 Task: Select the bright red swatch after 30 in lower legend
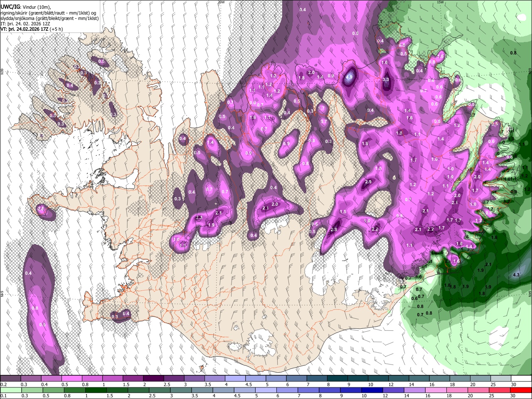pyautogui.click(x=521, y=390)
